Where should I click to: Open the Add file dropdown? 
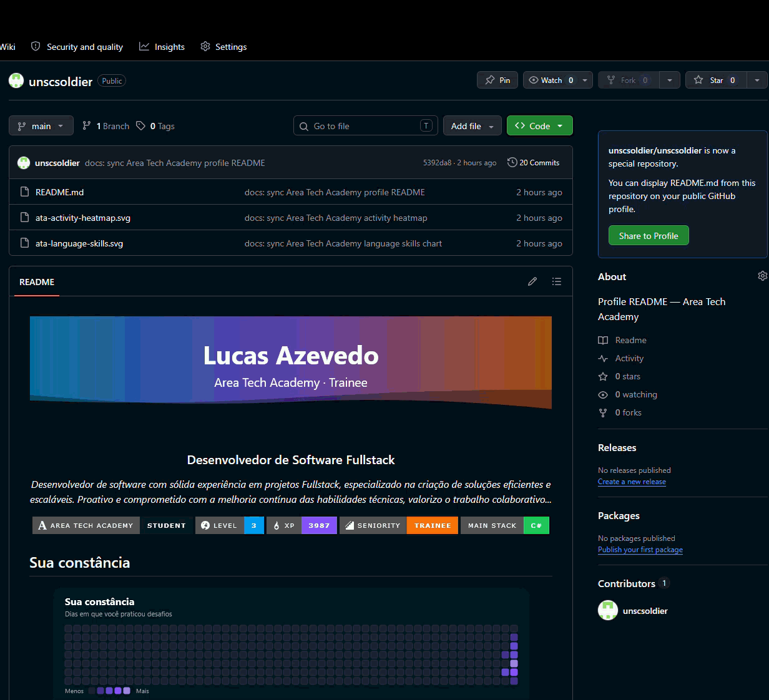[x=473, y=126]
